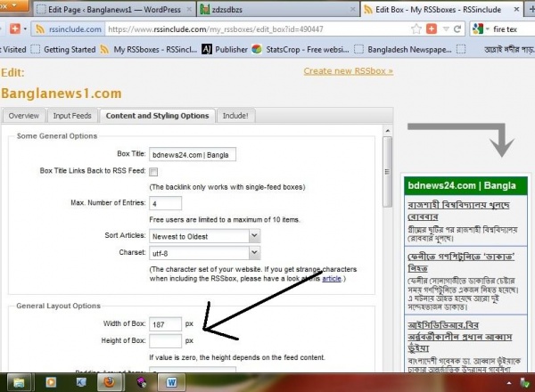Open the charset help 'article' link

pyautogui.click(x=332, y=279)
